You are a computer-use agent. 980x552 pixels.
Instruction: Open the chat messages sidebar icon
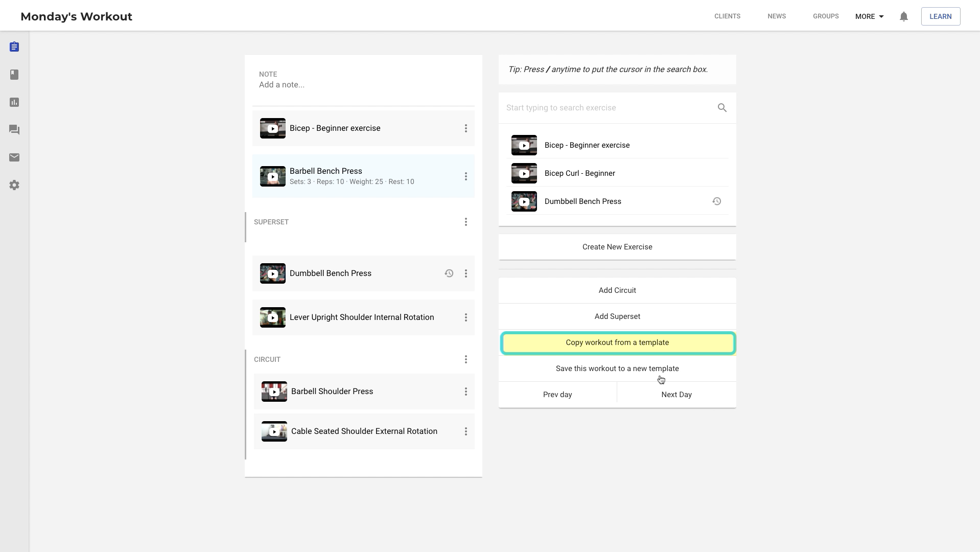coord(14,130)
